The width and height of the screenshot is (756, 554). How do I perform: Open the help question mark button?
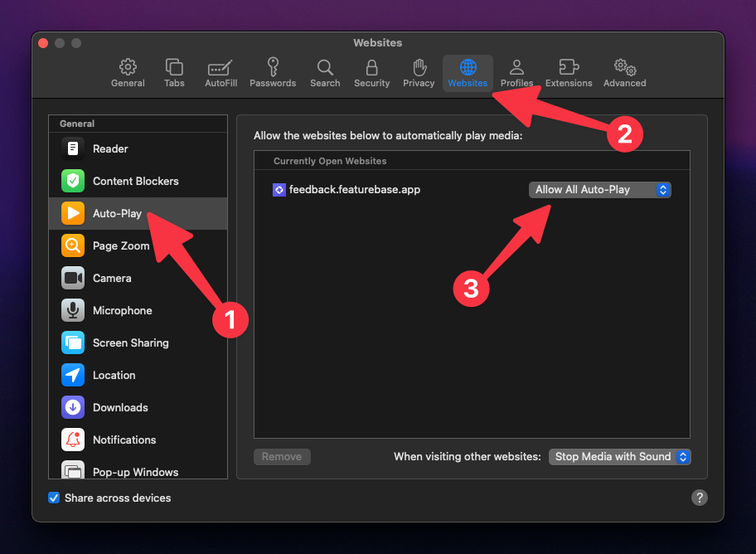point(699,498)
